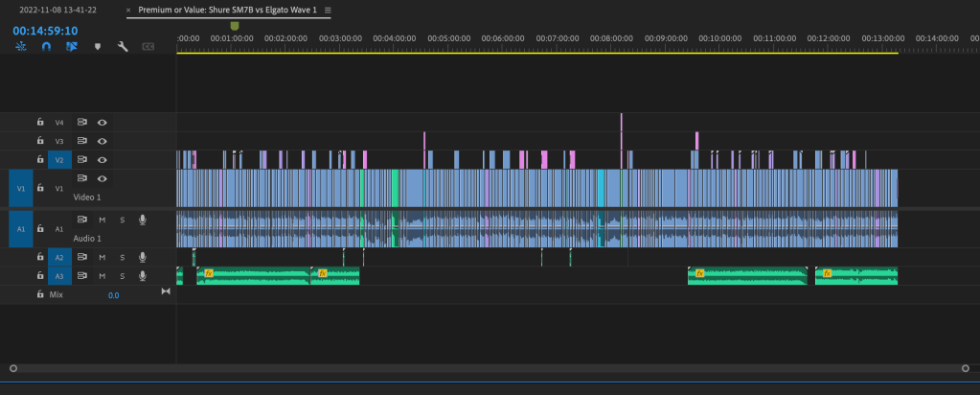Switch to the 2022-11-08 13-41-22 sequence tab
The height and width of the screenshot is (395, 980).
[x=58, y=11]
